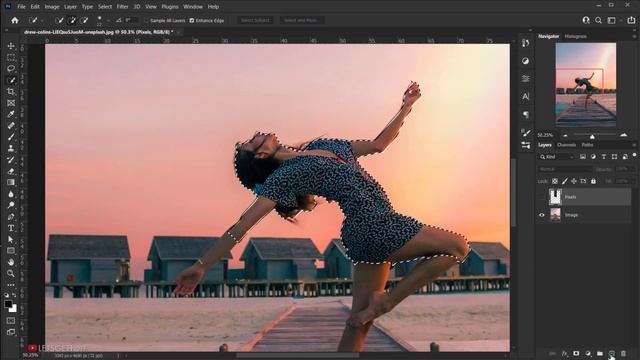Select the Pen tool

(x=11, y=216)
